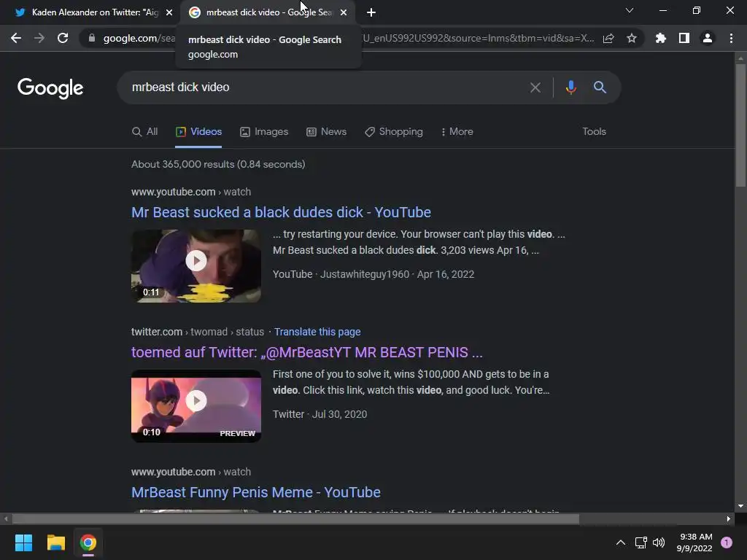Reload the page with refresh icon
The height and width of the screenshot is (560, 747).
(x=63, y=38)
